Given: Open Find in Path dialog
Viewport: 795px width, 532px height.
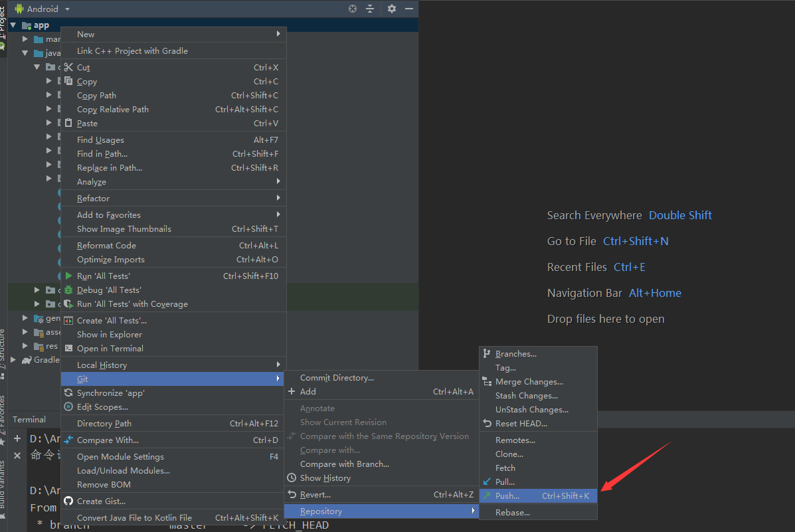Looking at the screenshot, I should point(173,153).
